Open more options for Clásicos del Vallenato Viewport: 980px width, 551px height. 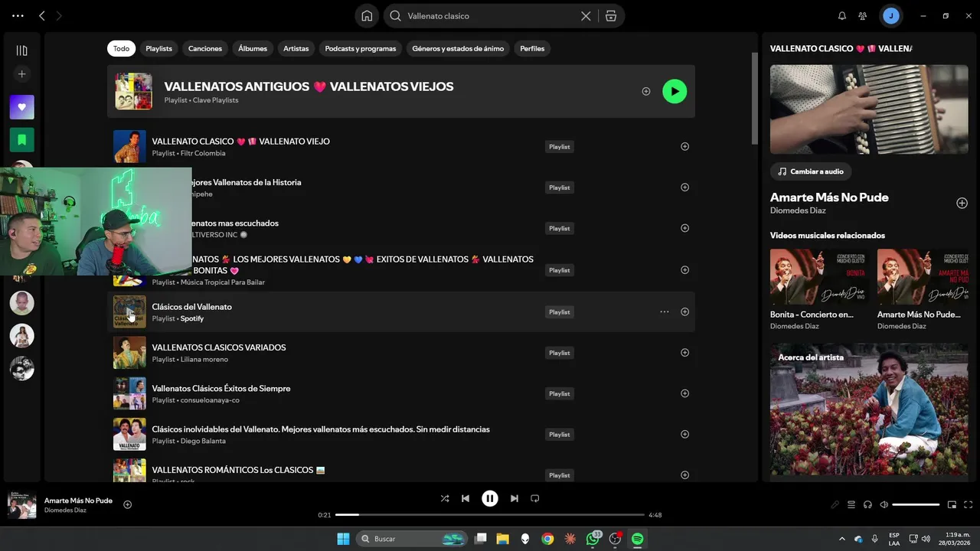[664, 311]
